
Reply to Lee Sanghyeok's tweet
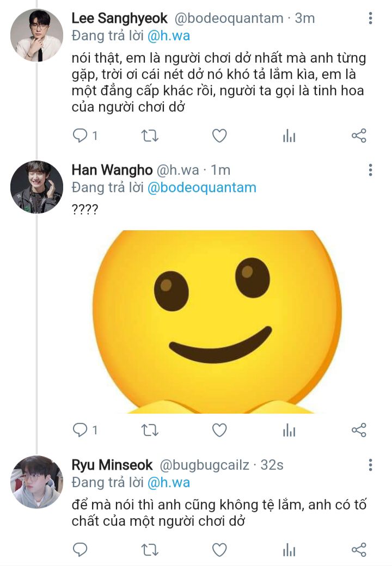click(80, 136)
